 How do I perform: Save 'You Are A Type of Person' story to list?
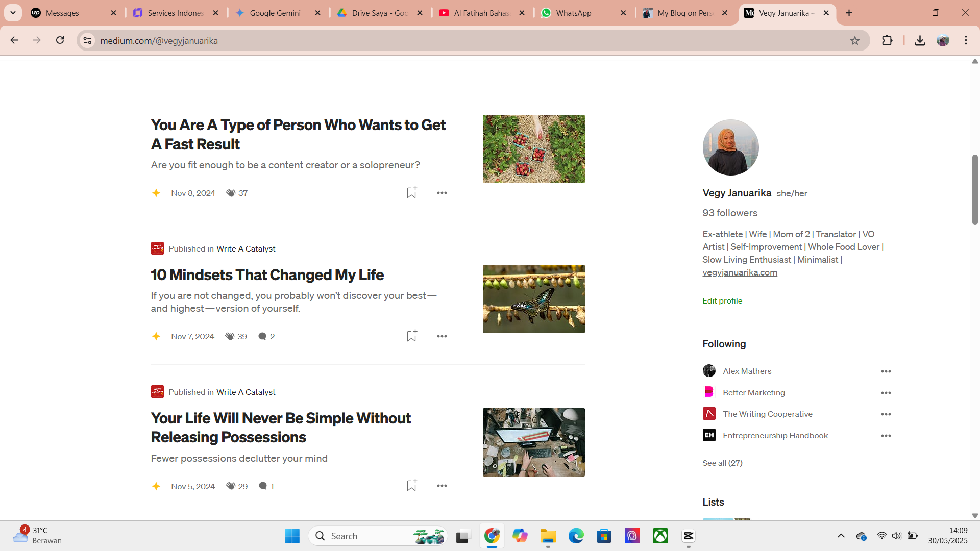point(411,192)
